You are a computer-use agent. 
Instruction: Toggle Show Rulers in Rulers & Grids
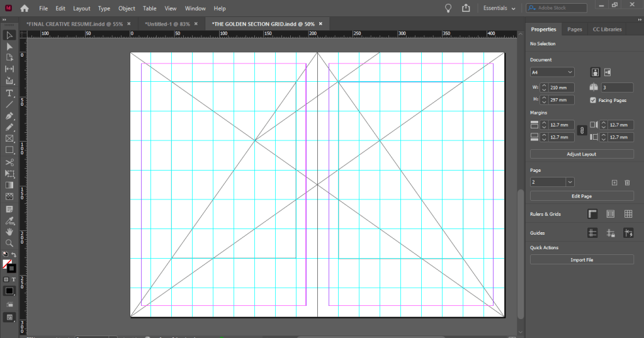(592, 214)
